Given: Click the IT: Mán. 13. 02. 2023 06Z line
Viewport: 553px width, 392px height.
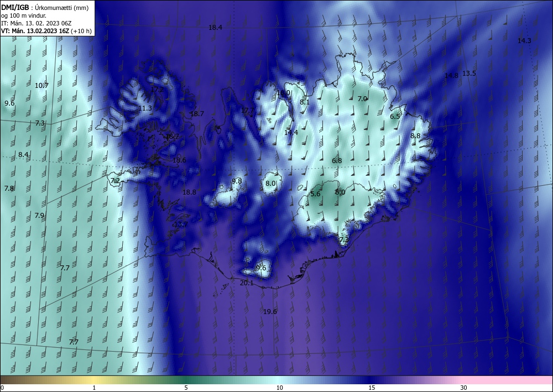Looking at the screenshot, I should tap(36, 23).
